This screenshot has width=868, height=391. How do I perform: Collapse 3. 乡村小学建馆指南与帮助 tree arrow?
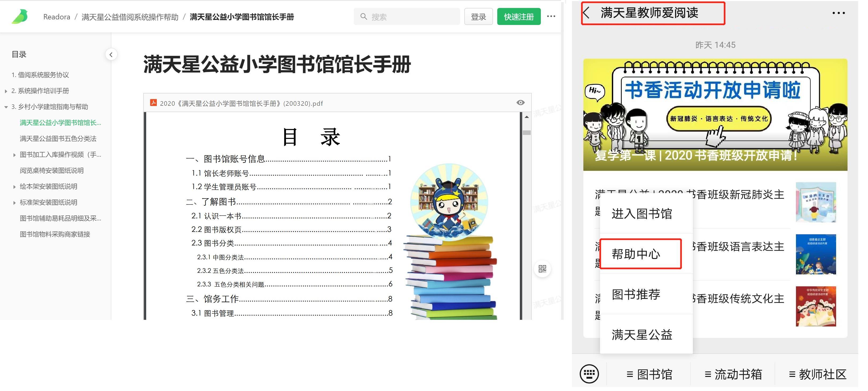point(6,107)
